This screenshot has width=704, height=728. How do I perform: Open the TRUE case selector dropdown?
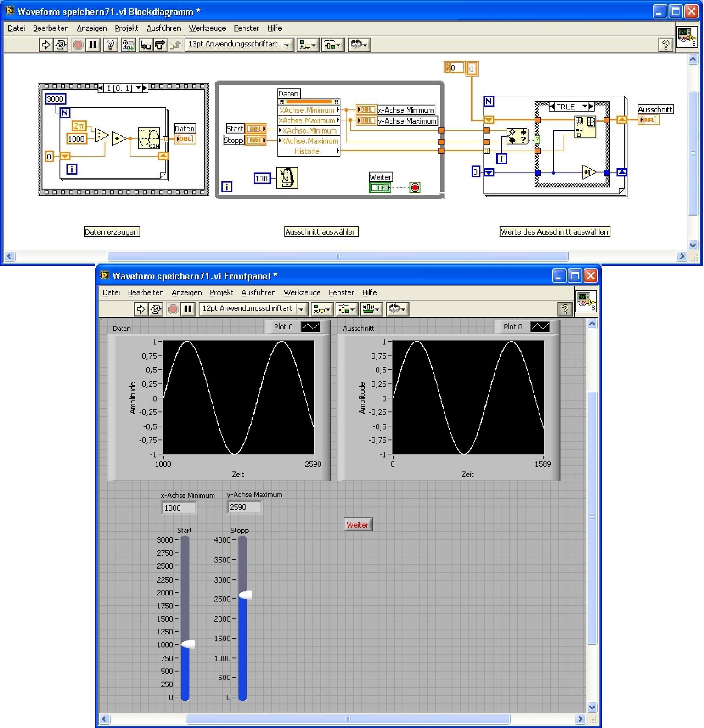click(584, 106)
